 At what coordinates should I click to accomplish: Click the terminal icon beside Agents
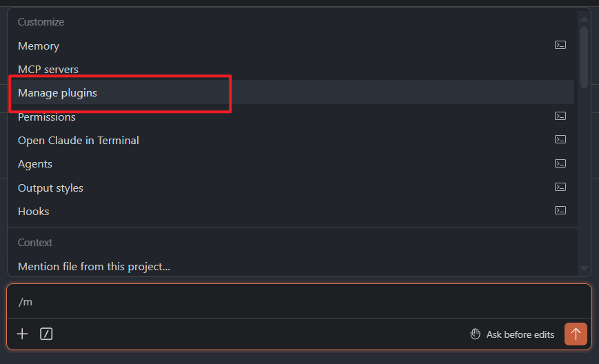pos(560,163)
